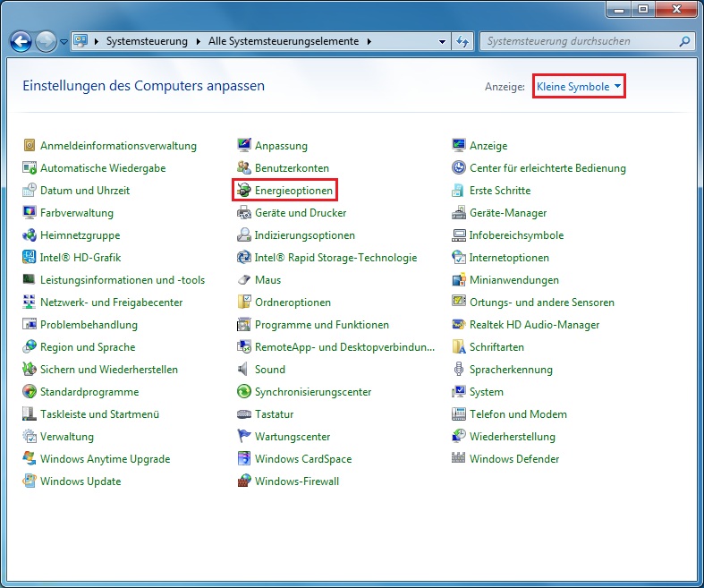
Task: Open the Windows Defender icon
Action: coord(458,458)
